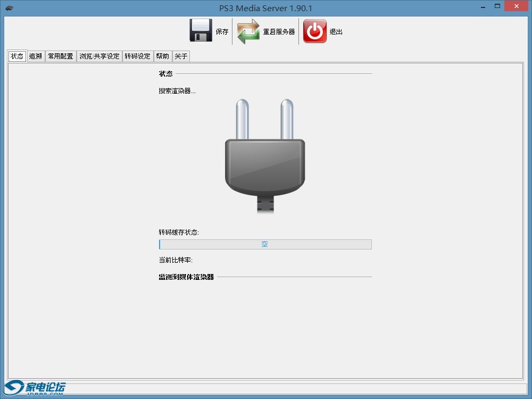The width and height of the screenshot is (532, 399).
Task: Minimize the PS3 Media Server window
Action: [483, 6]
